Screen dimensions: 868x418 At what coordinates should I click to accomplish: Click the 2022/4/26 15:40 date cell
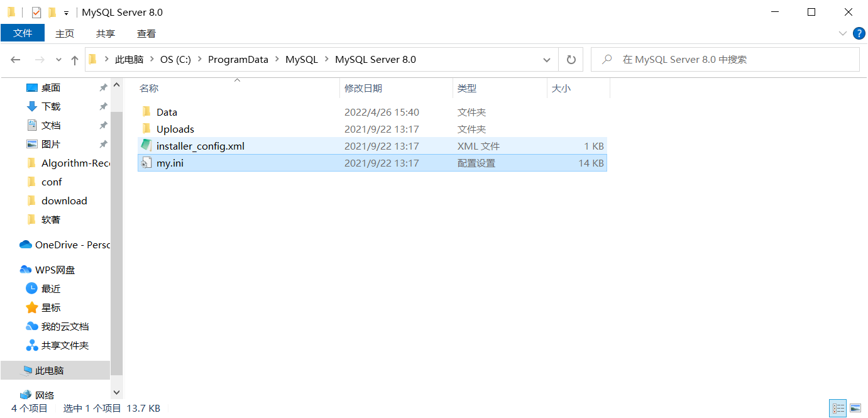coord(382,112)
